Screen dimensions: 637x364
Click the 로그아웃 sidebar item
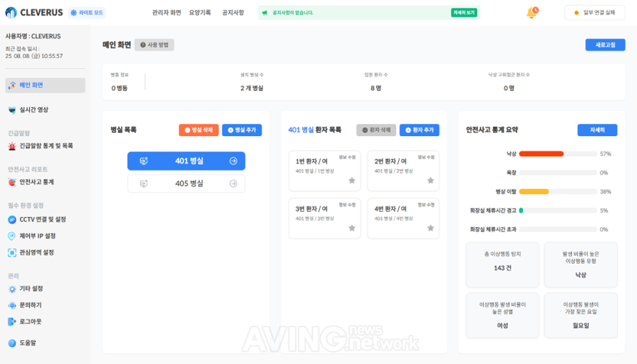click(31, 322)
